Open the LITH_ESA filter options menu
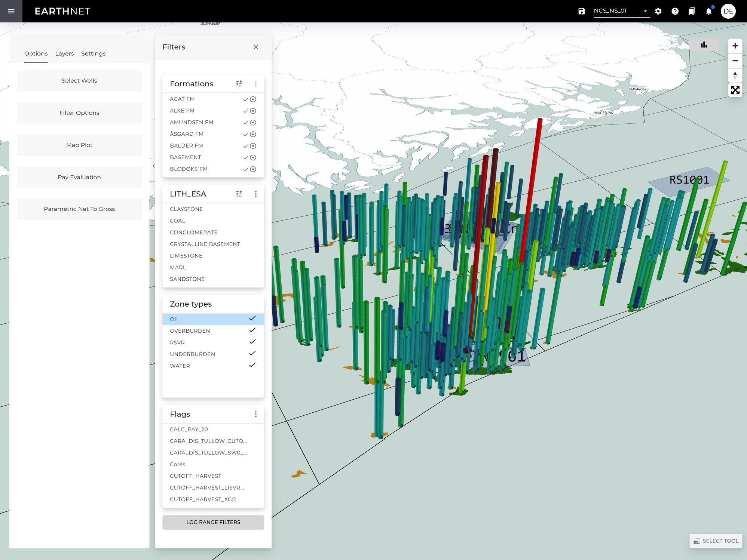 pyautogui.click(x=256, y=194)
